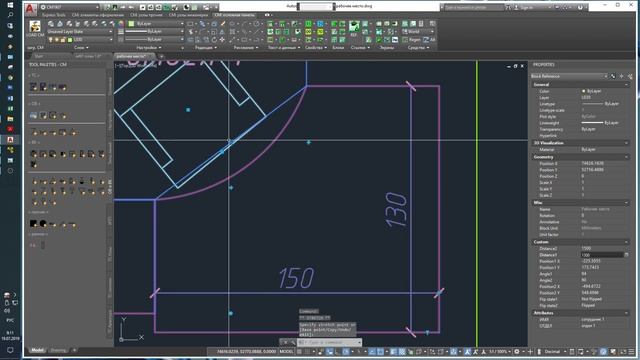Viewport: 640px width, 360px height.
Task: Close the command line with its X icon
Action: click(x=285, y=342)
